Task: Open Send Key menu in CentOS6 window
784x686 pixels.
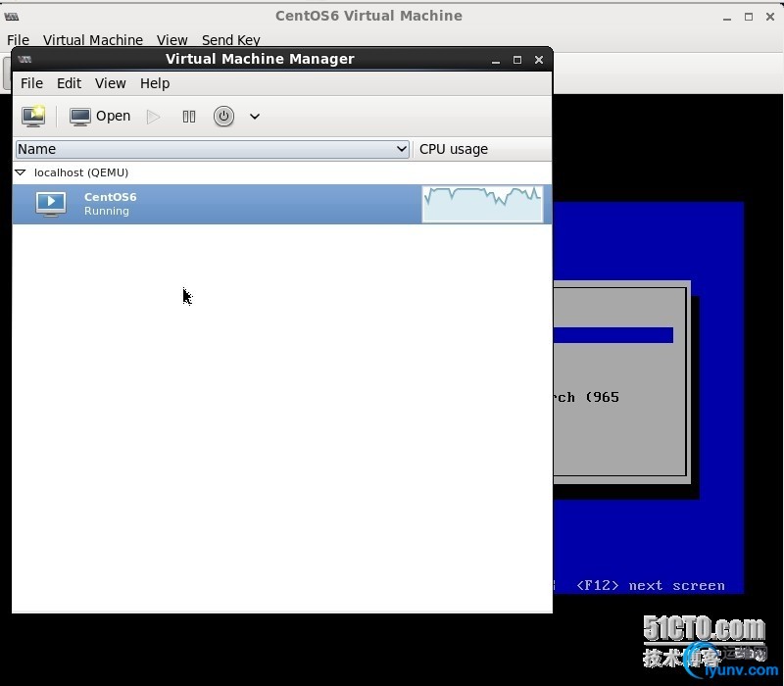Action: [x=231, y=40]
